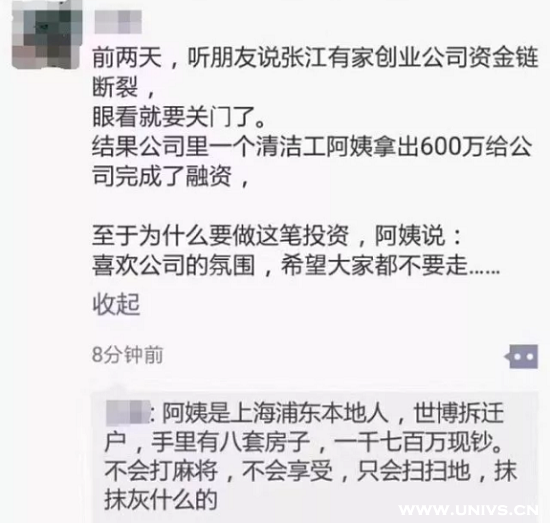550x523 pixels.
Task: Collapse the post with 收起
Action: point(116,304)
